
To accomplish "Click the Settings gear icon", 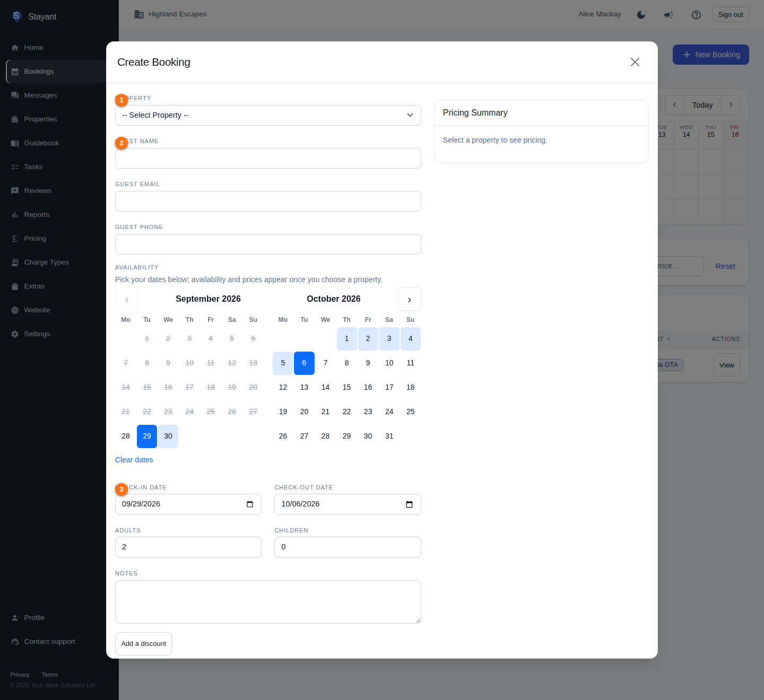I will pos(15,334).
